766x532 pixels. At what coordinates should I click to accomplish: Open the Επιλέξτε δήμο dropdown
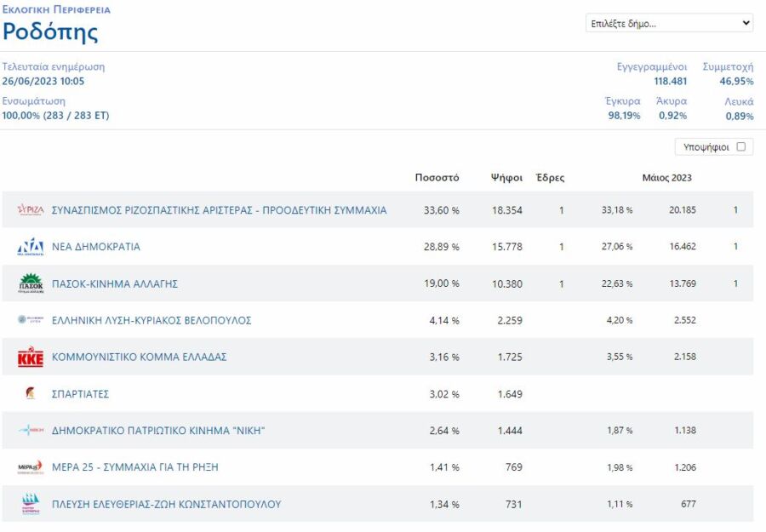point(670,23)
